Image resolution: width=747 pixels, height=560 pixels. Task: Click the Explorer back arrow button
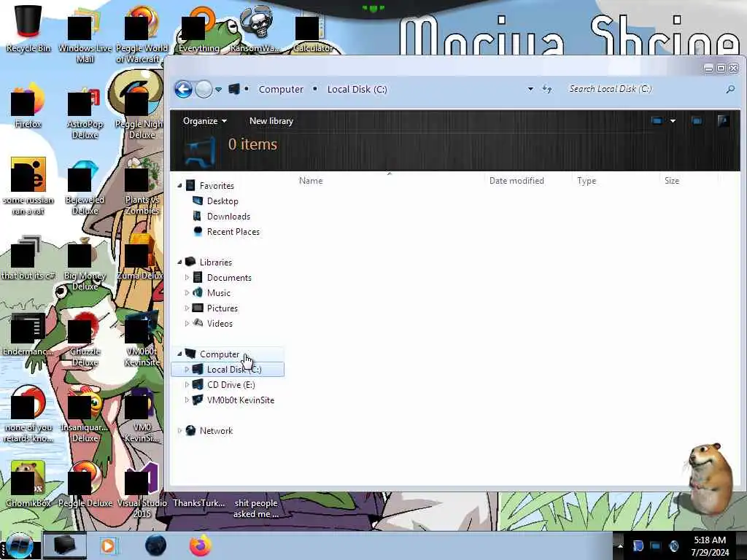[183, 89]
